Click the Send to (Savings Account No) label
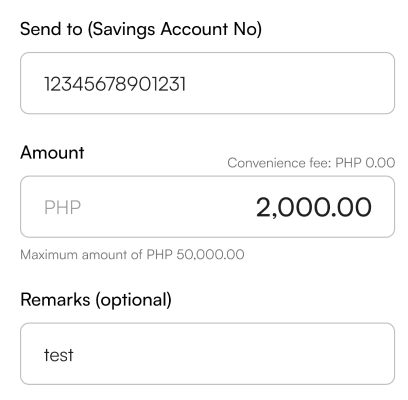 coord(141,29)
